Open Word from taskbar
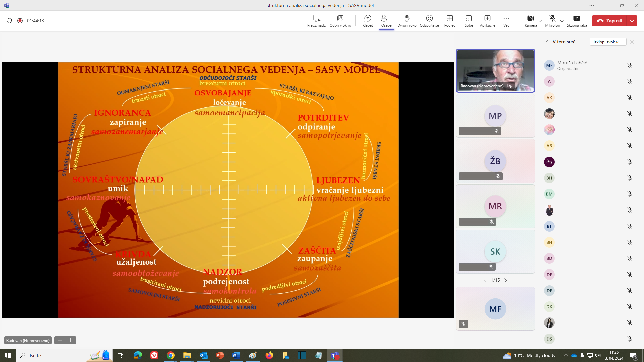The height and width of the screenshot is (362, 644). pos(236,355)
